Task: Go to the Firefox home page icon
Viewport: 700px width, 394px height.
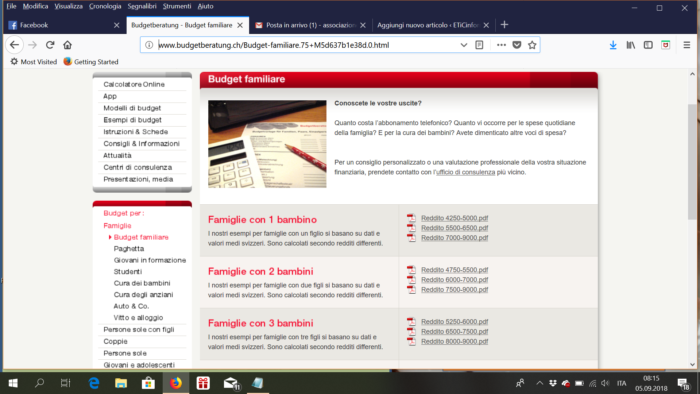Action: coord(67,45)
